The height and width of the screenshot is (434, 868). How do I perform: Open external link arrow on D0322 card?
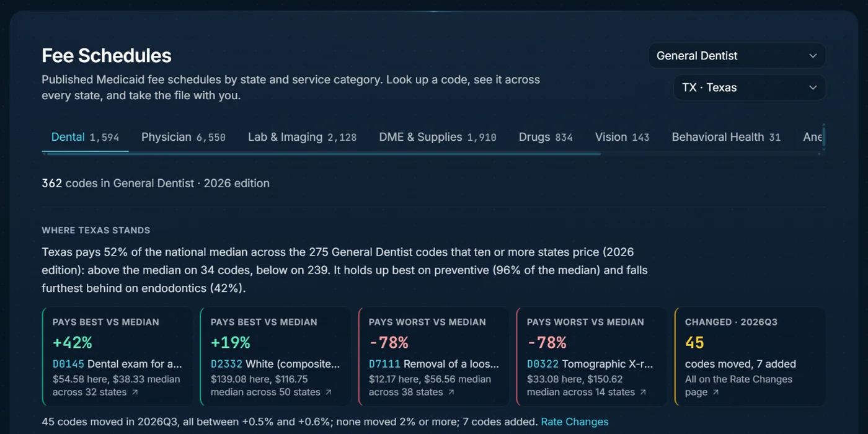click(643, 392)
